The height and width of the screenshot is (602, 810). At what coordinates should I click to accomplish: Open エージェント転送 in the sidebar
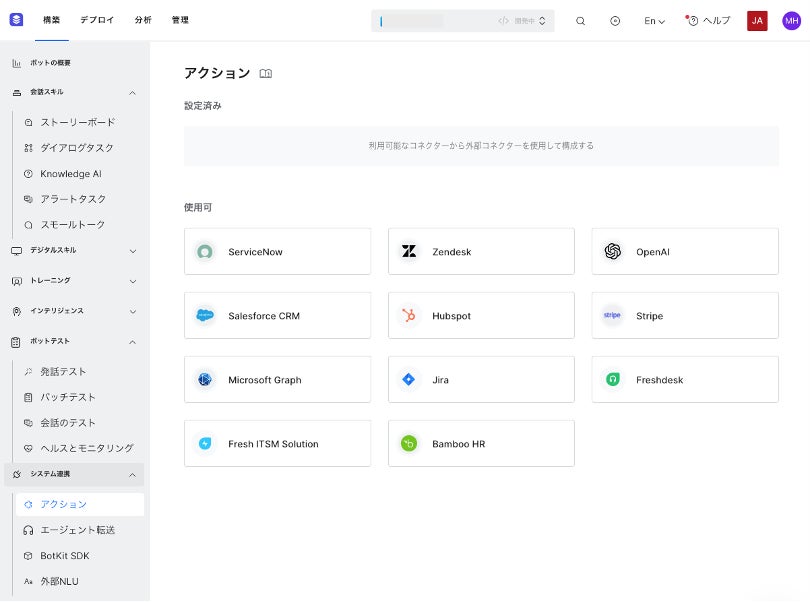(x=77, y=530)
